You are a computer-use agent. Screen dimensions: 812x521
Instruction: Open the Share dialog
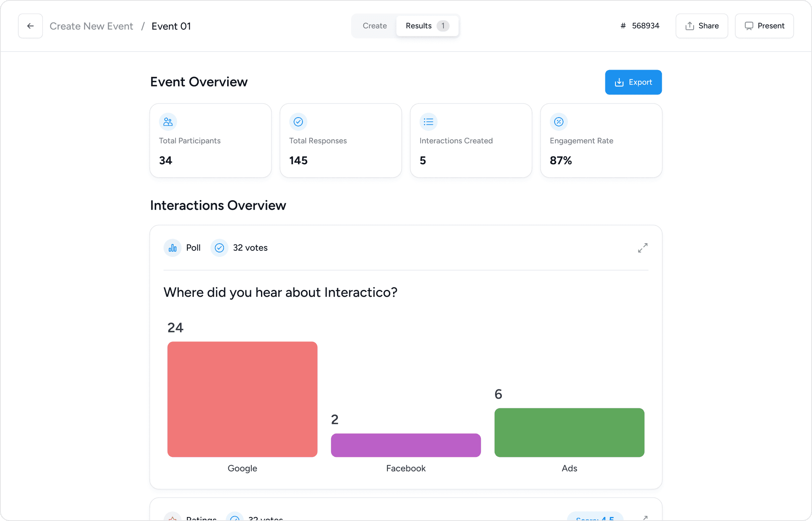pyautogui.click(x=702, y=26)
